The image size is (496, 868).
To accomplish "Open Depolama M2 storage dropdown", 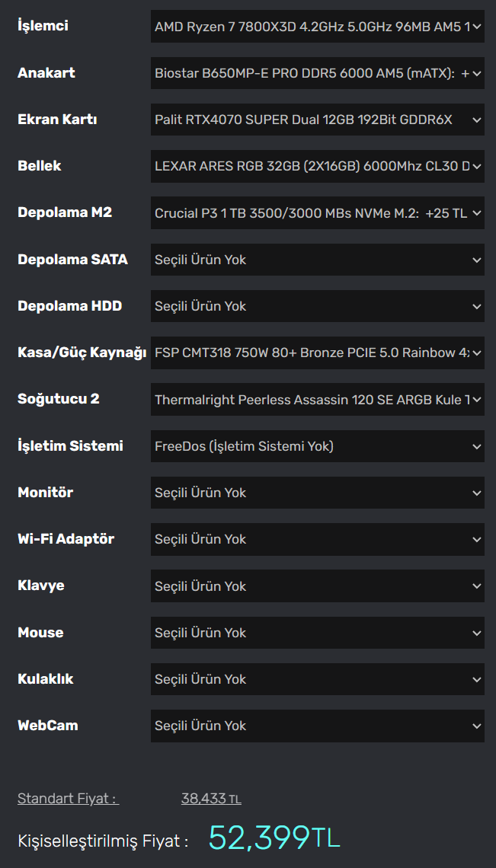I will coord(317,213).
